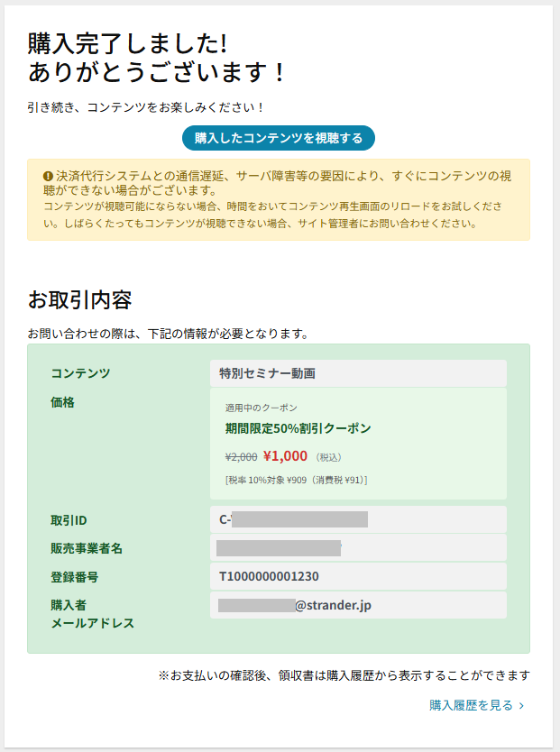Click the 価格 row label
The image size is (560, 752).
click(x=63, y=402)
